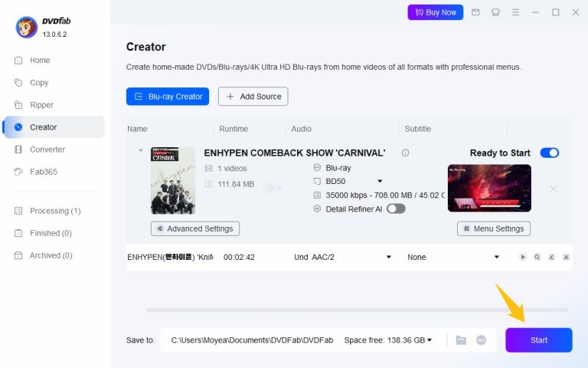Viewport: 588px width, 368px height.
Task: Click the horizontal scrollbar below the list
Action: tap(357, 310)
